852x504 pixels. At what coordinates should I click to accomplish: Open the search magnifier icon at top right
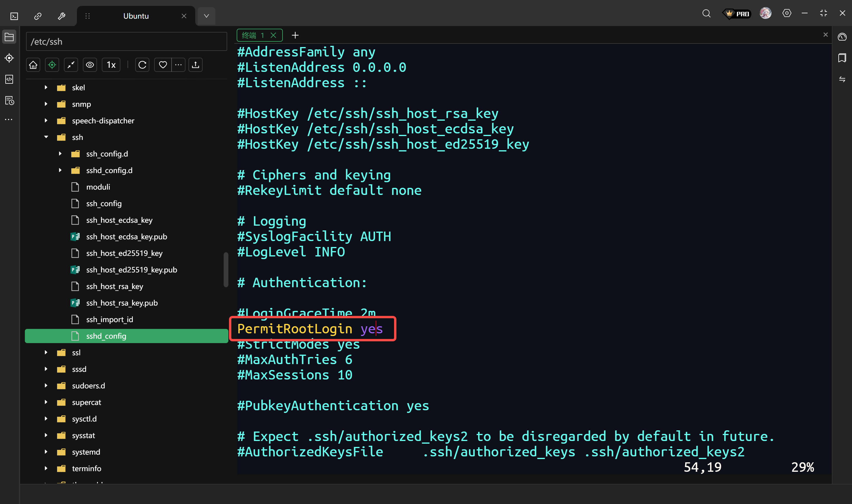(x=706, y=14)
